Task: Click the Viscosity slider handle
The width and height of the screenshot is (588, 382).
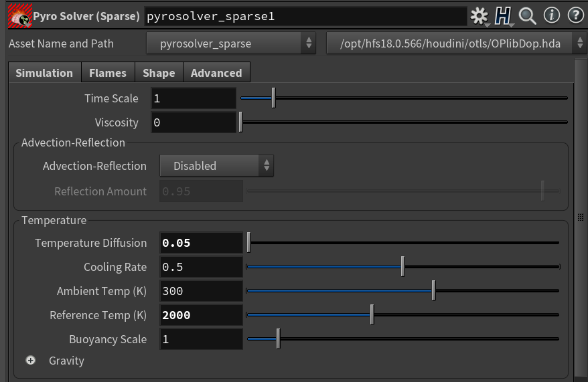Action: [240, 122]
